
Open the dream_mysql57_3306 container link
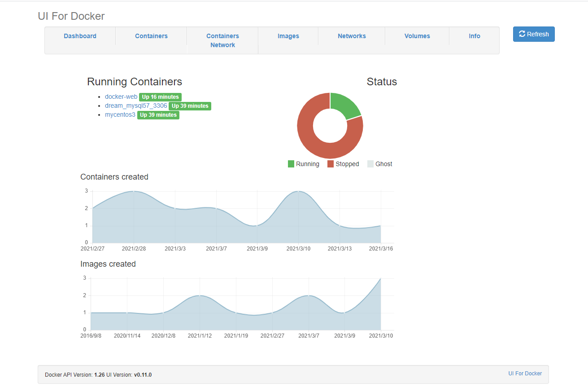[136, 106]
